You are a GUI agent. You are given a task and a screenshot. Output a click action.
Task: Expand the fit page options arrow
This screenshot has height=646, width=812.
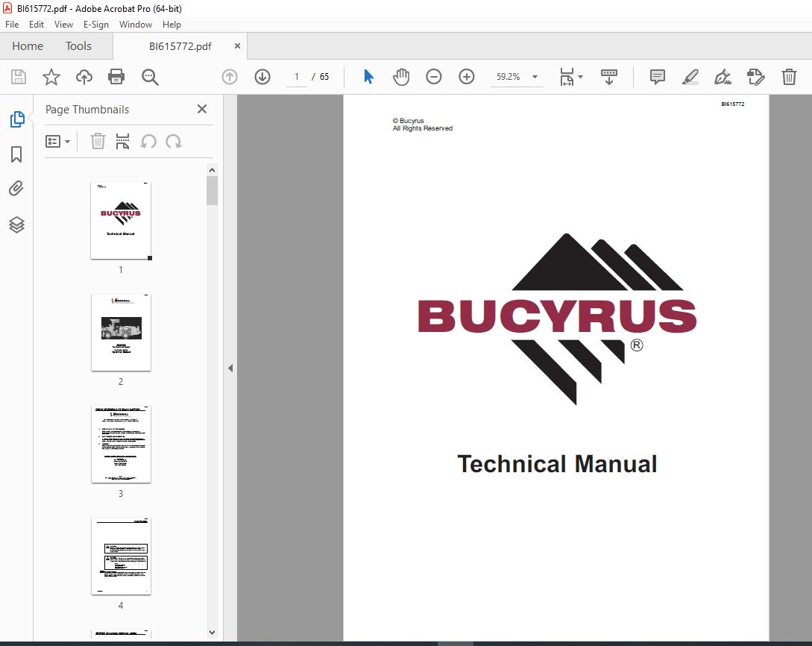point(581,77)
